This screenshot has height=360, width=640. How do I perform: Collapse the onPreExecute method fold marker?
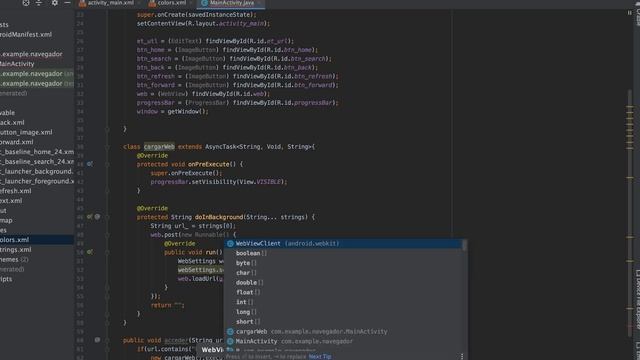coord(107,164)
